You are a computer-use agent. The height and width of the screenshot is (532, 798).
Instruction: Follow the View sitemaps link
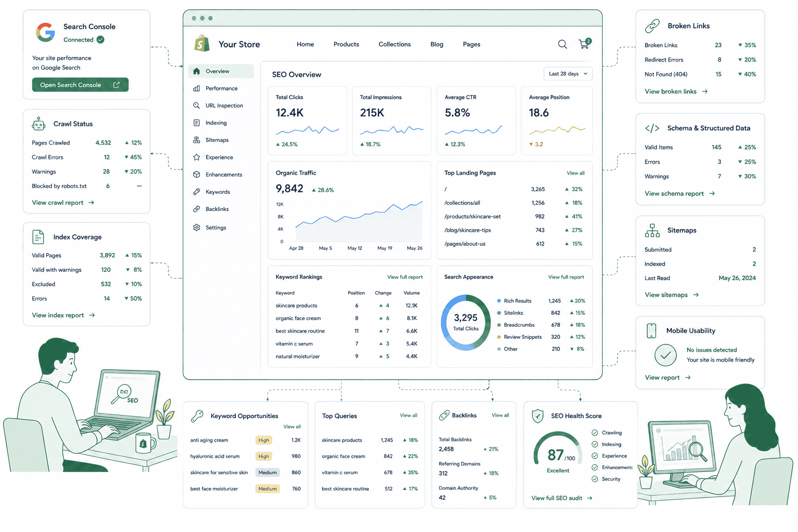tap(671, 295)
